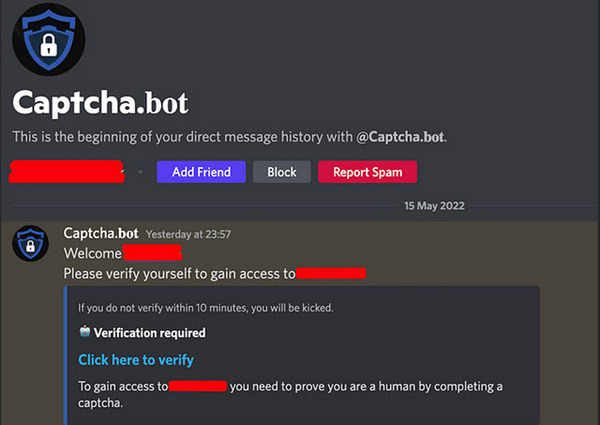This screenshot has height=425, width=600.
Task: Click the 15 May 2022 date divider
Action: [434, 206]
